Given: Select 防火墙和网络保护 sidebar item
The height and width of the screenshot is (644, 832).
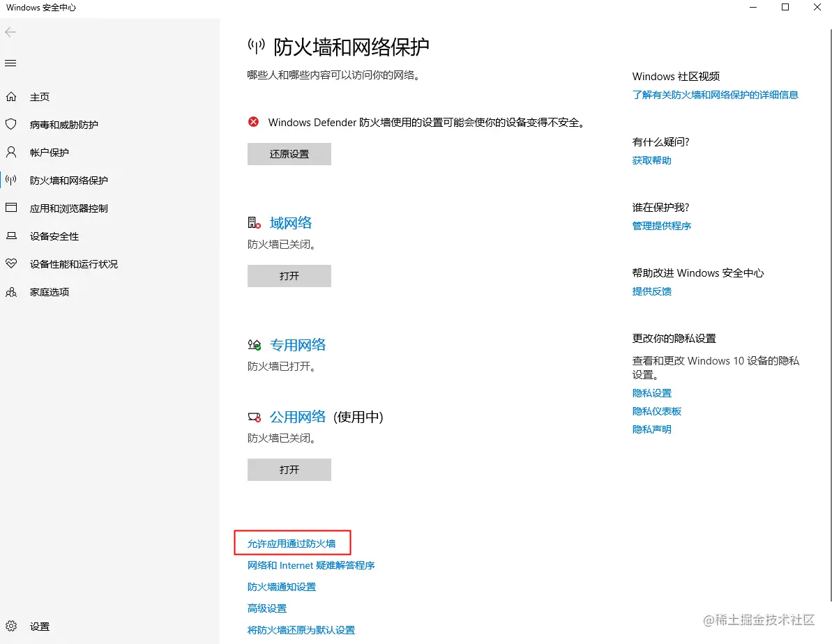Looking at the screenshot, I should pyautogui.click(x=69, y=181).
